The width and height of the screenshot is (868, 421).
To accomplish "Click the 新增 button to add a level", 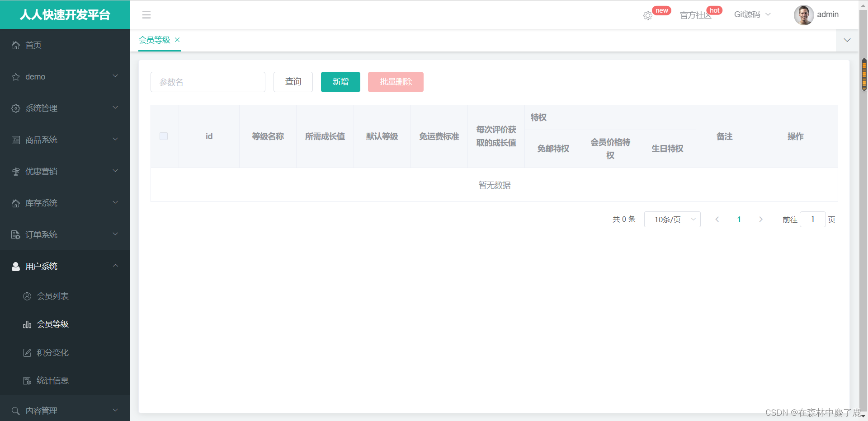I will (x=340, y=82).
